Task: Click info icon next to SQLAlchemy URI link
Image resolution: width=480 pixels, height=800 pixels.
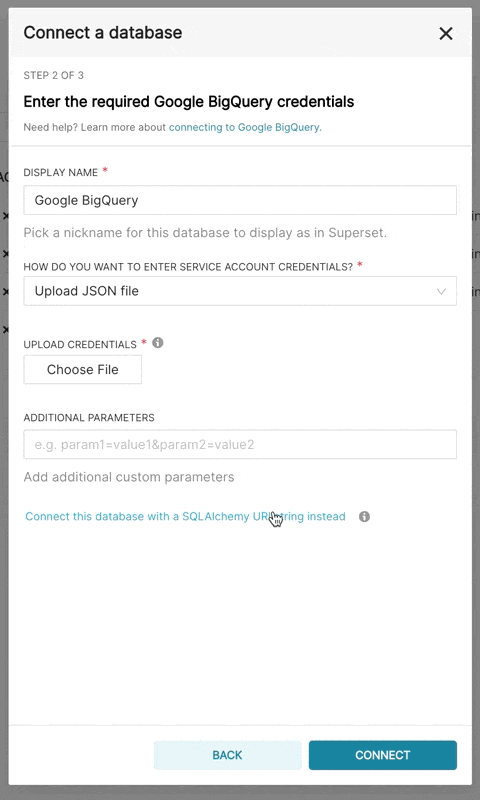Action: click(x=364, y=516)
